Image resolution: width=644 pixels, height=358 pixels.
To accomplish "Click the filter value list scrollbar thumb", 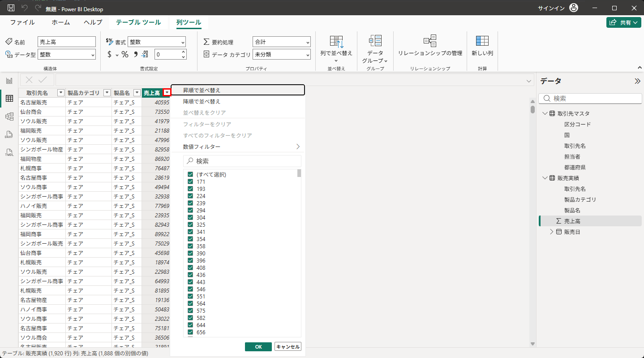I will point(299,173).
